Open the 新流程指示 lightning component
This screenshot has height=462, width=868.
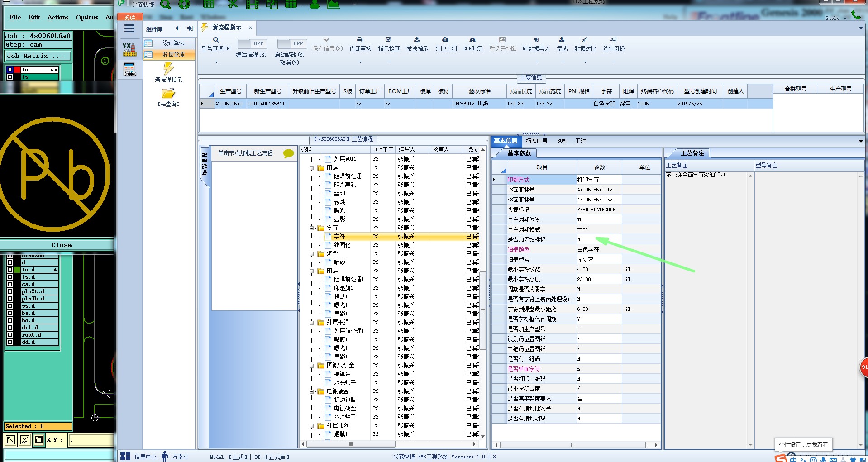[168, 68]
